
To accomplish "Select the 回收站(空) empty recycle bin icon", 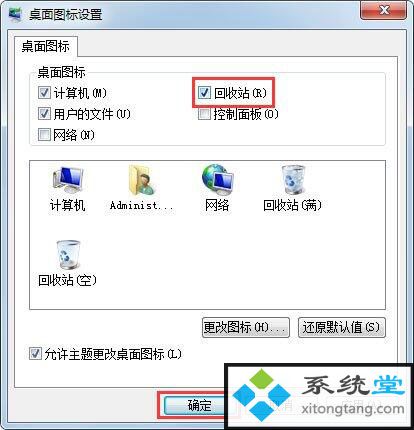I will tap(68, 254).
